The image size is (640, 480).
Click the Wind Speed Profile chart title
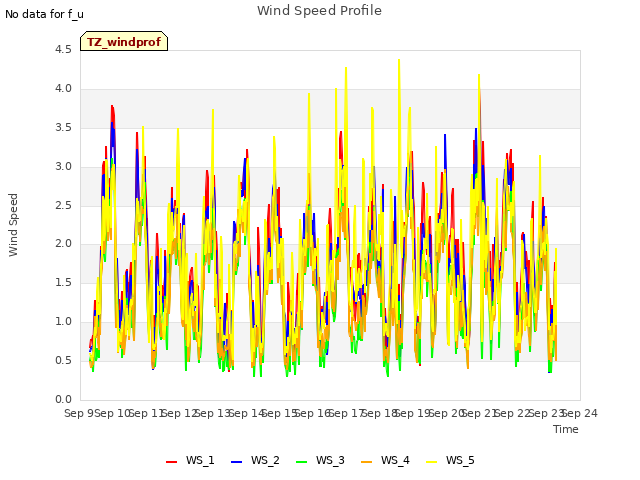pos(320,11)
